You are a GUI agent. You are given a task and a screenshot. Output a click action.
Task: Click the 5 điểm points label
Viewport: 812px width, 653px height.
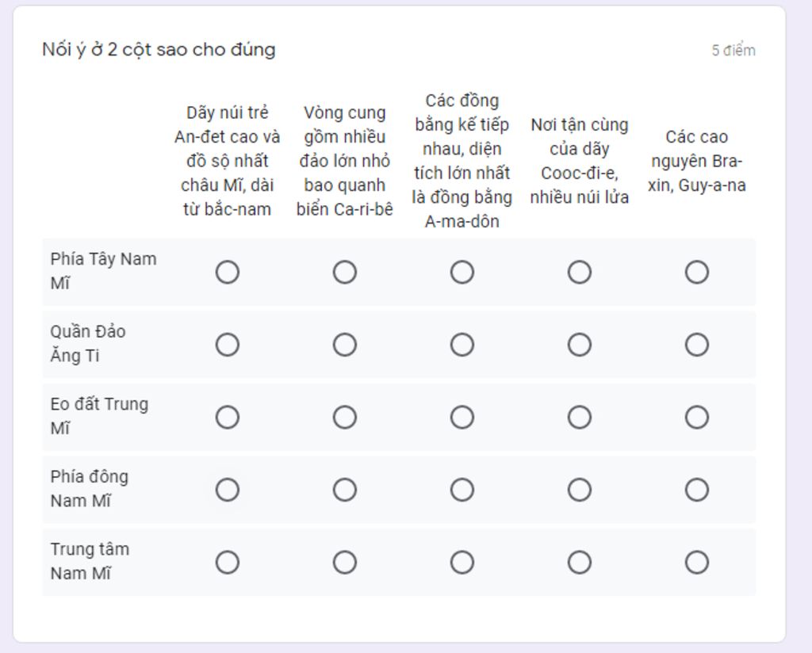click(733, 51)
